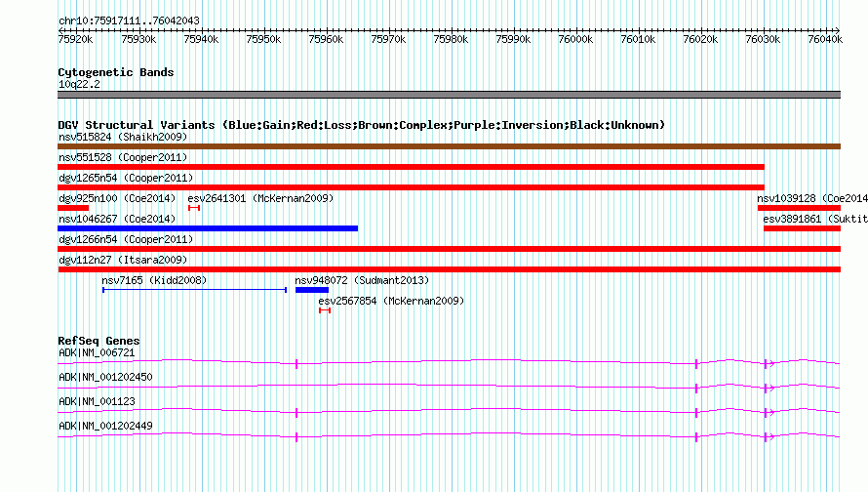Click Cytogenetic Bands track heading
The image size is (868, 492).
pos(116,72)
